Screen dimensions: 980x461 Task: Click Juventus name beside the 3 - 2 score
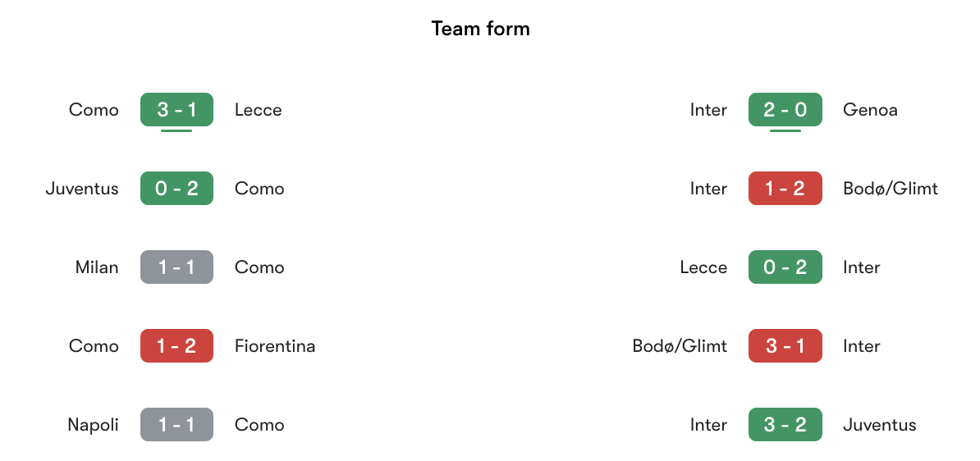879,425
